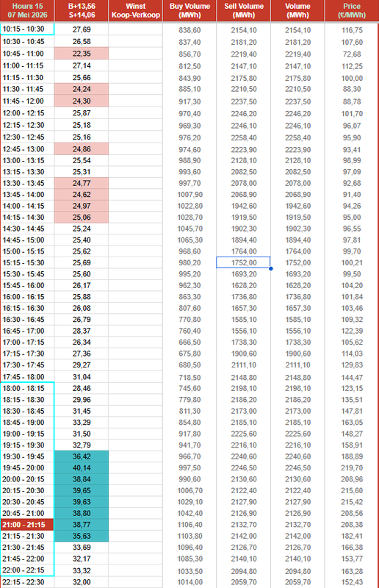Click the blue fill handle on selected cell
The height and width of the screenshot is (588, 379).
(x=270, y=268)
